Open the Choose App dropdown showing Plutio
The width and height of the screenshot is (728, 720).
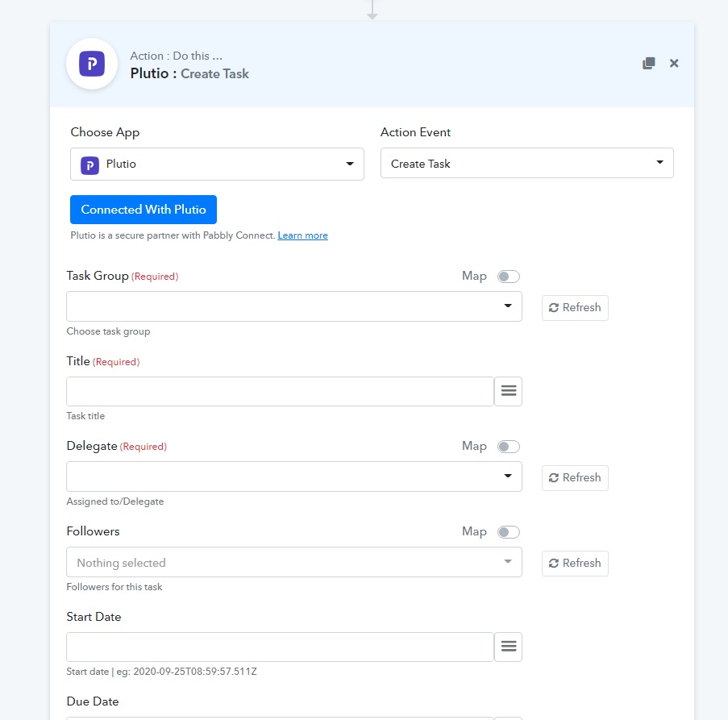217,164
